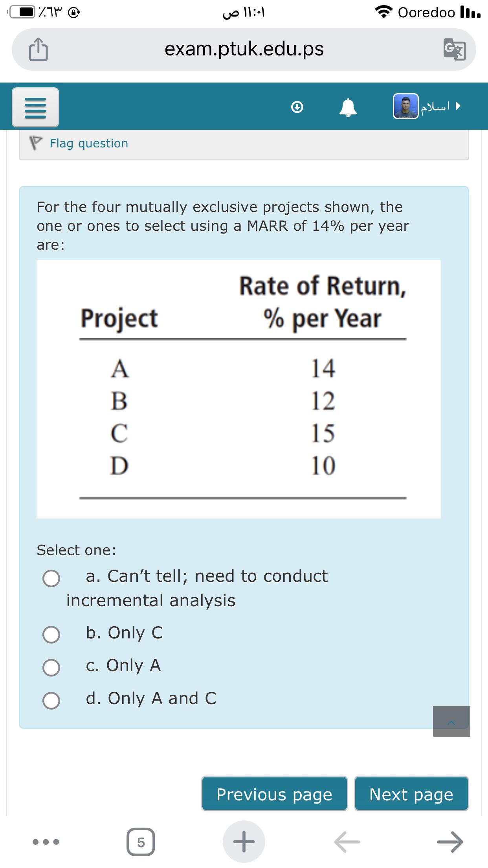Return to the Previous page
Viewport: 488px width, 868px height.
pyautogui.click(x=273, y=794)
